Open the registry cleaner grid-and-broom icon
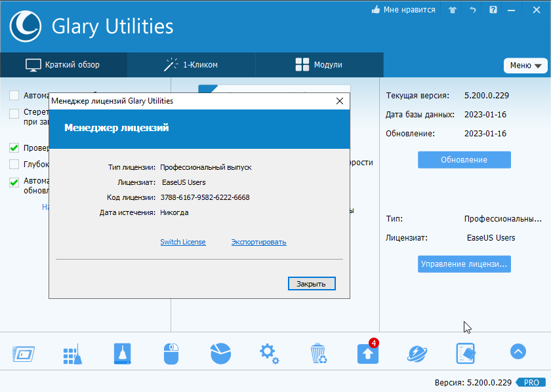Screen dimensions: 551x392 (73, 354)
